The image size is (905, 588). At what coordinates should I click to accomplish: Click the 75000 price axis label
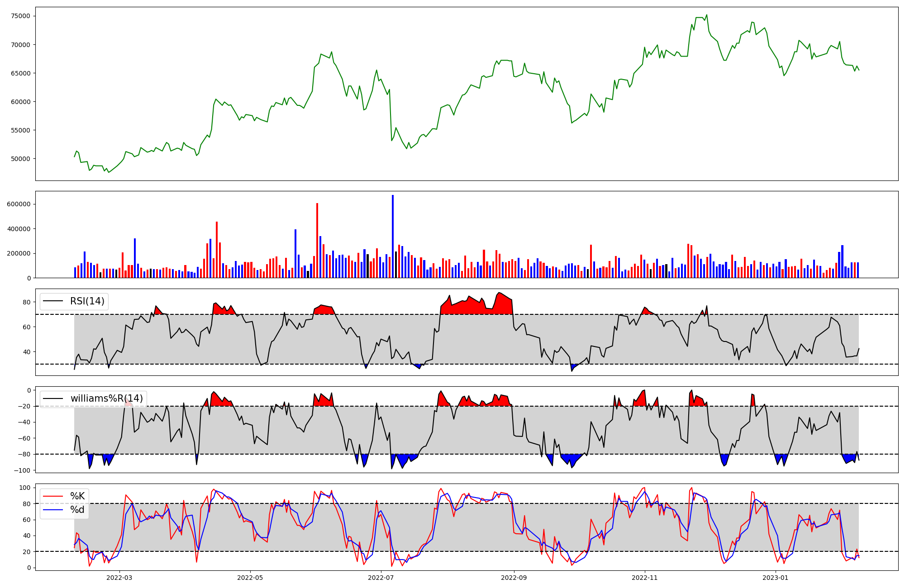pyautogui.click(x=20, y=16)
